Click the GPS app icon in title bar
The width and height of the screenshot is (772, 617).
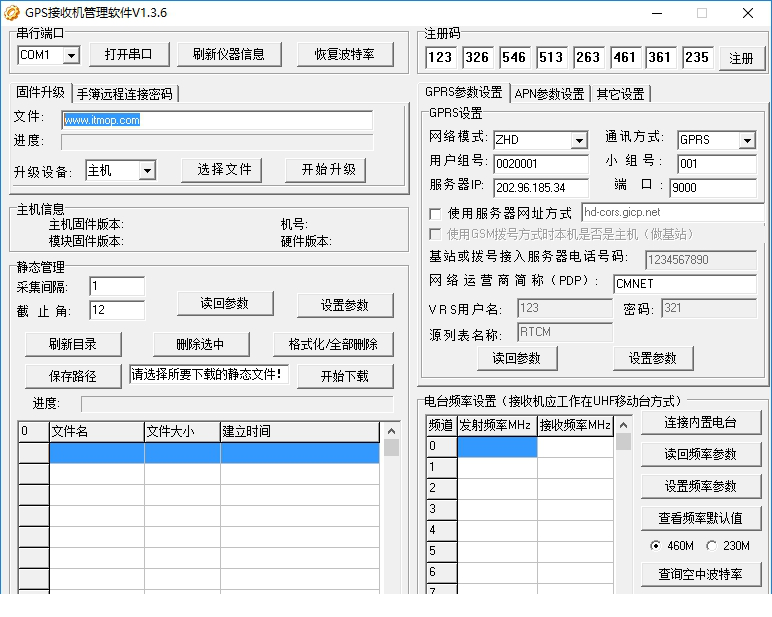click(x=11, y=13)
